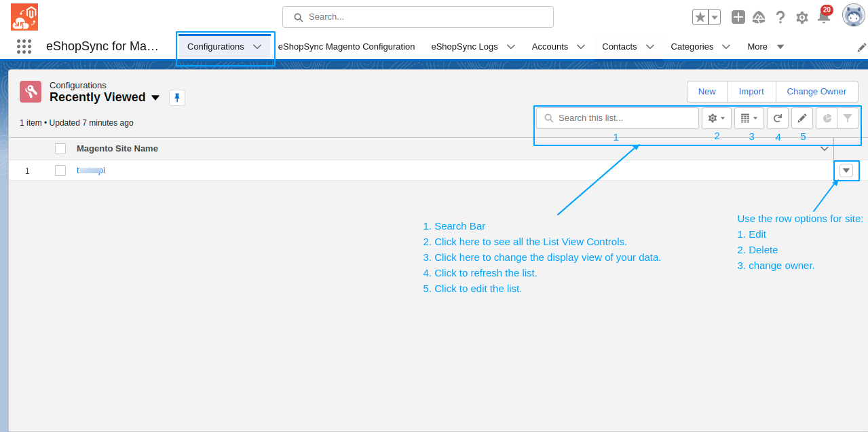Open the App Launcher grid icon
The width and height of the screenshot is (868, 432).
pyautogui.click(x=24, y=46)
